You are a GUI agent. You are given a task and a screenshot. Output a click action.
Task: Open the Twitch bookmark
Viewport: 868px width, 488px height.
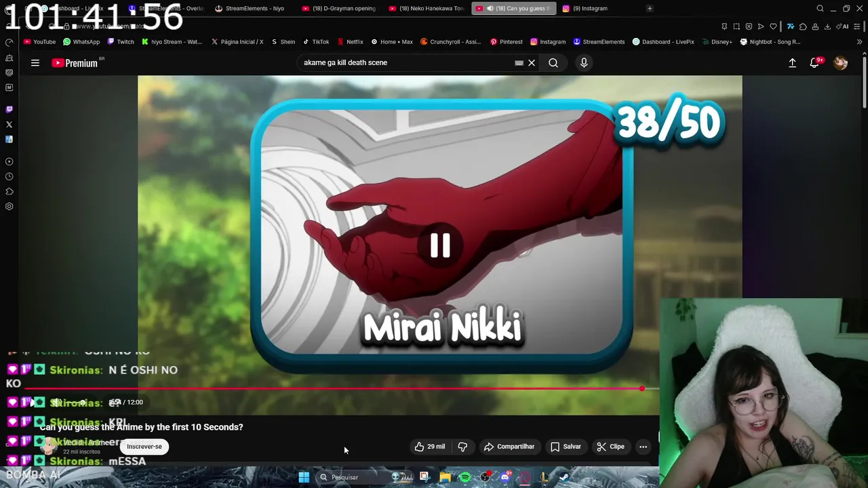click(x=121, y=41)
